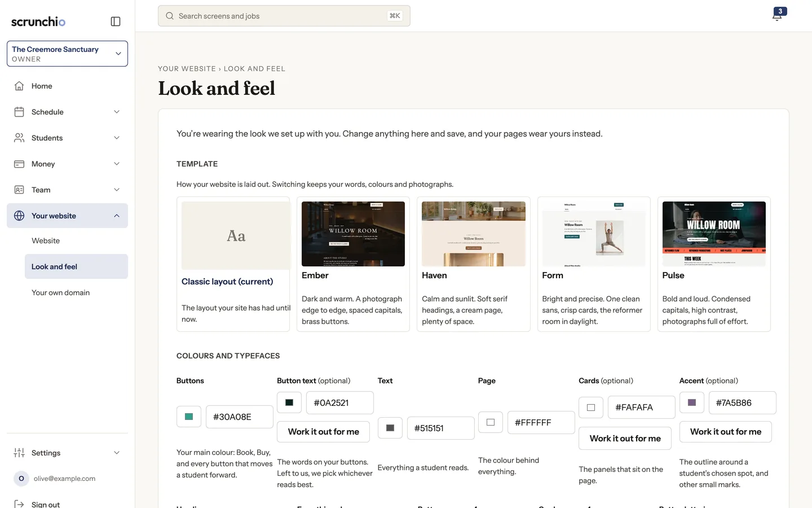Click the scrunchio logo

[38, 21]
